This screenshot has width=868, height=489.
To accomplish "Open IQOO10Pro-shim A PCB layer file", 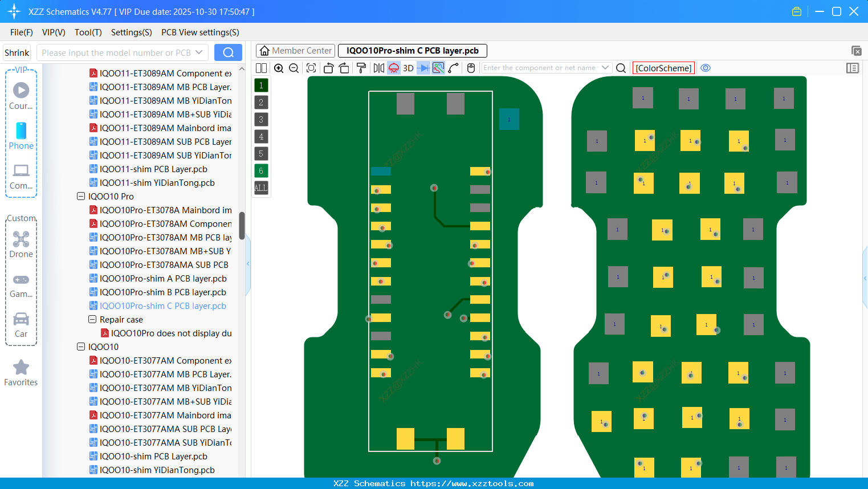I will [x=164, y=278].
